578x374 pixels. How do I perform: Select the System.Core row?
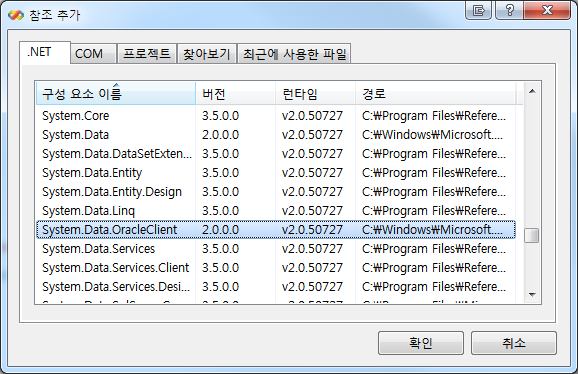[276, 116]
